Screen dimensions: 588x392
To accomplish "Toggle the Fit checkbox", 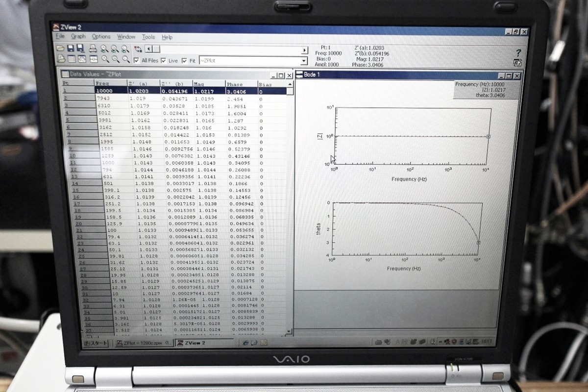I will click(184, 61).
